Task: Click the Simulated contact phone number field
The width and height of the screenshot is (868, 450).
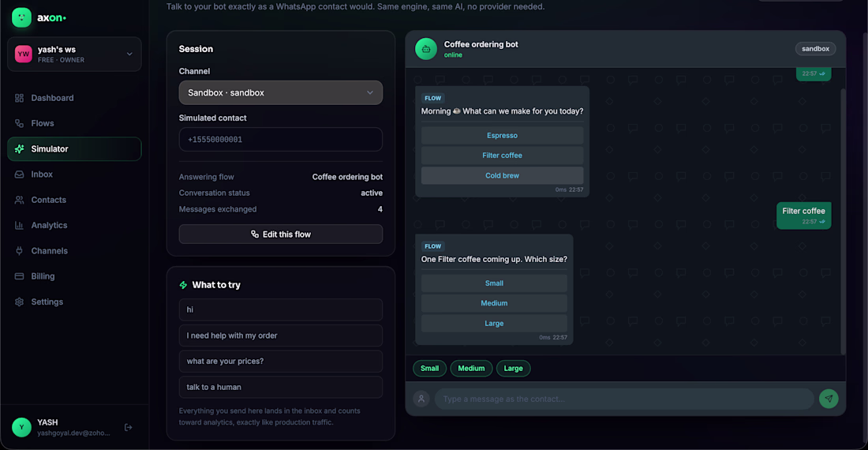Action: click(x=280, y=140)
